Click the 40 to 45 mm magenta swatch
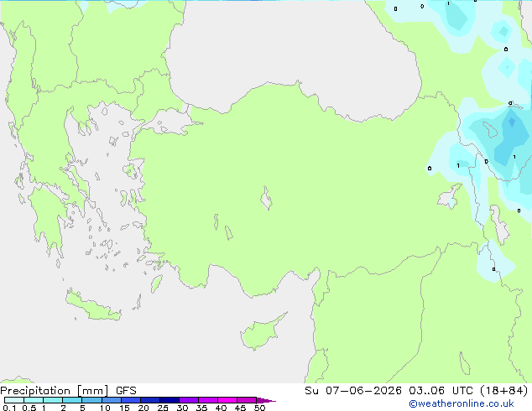 click(227, 400)
